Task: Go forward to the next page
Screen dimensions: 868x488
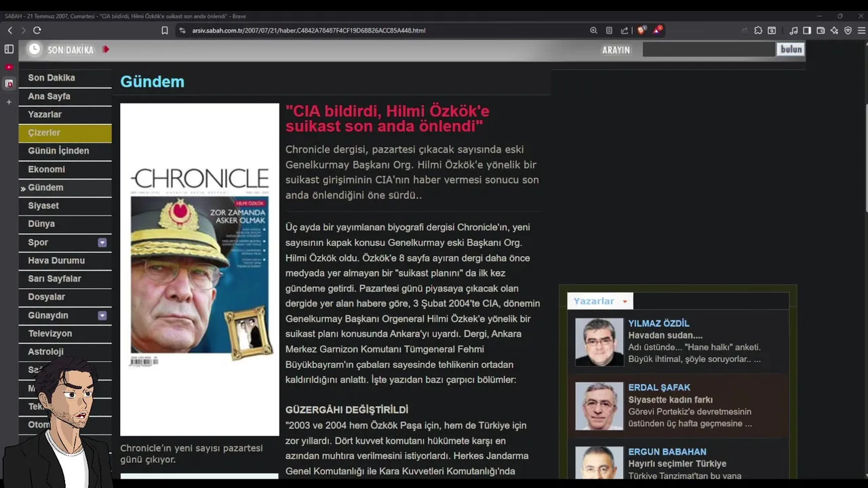Action: (x=23, y=30)
